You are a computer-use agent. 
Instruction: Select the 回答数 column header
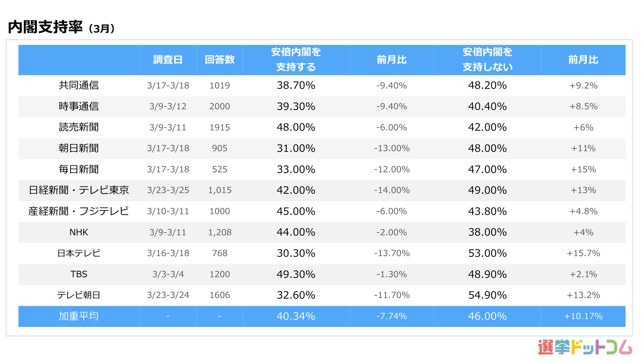(x=220, y=60)
